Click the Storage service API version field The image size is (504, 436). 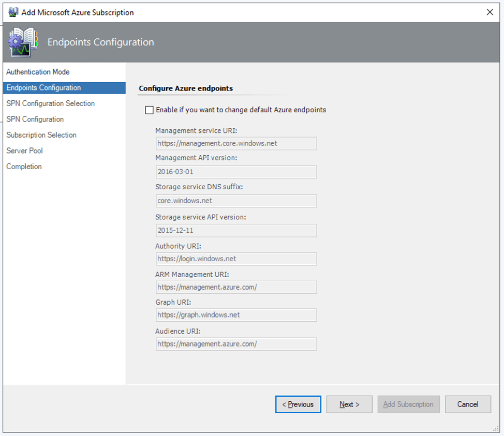pos(236,230)
